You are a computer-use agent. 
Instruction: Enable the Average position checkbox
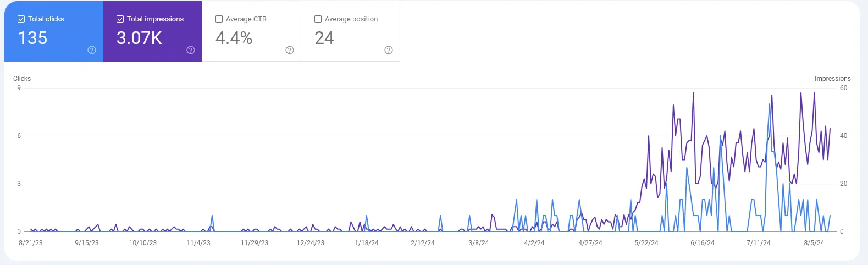(x=318, y=19)
